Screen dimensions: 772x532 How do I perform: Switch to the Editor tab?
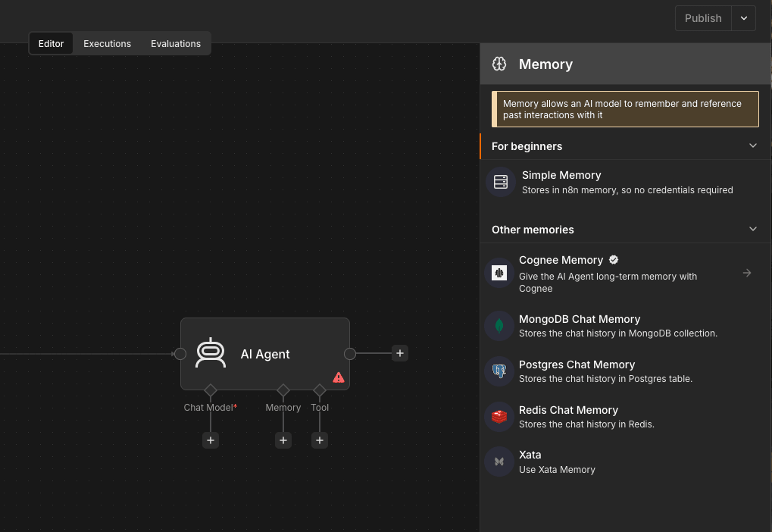pos(52,43)
